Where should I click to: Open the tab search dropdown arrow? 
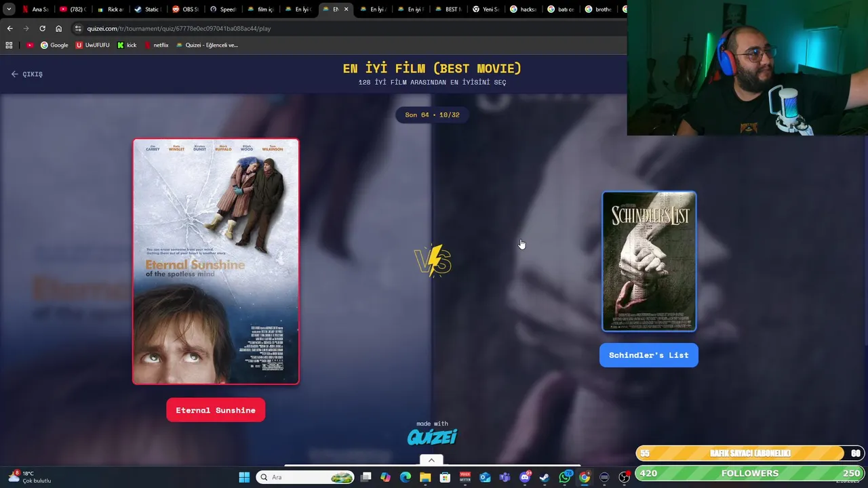click(9, 9)
